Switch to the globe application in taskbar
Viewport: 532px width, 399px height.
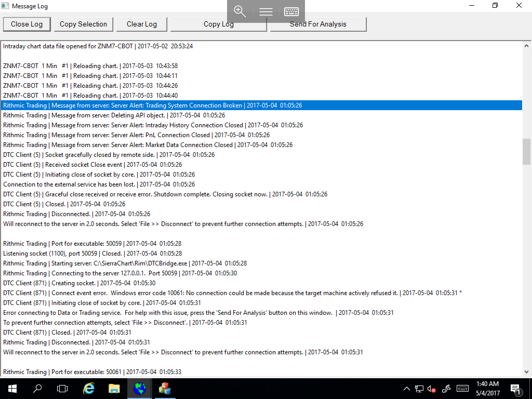(x=139, y=389)
